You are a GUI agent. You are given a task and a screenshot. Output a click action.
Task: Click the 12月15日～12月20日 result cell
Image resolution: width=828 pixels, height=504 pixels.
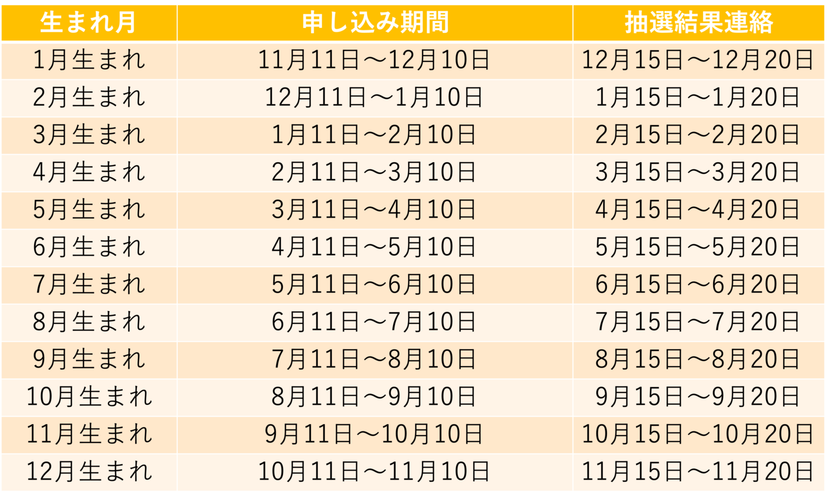click(699, 60)
